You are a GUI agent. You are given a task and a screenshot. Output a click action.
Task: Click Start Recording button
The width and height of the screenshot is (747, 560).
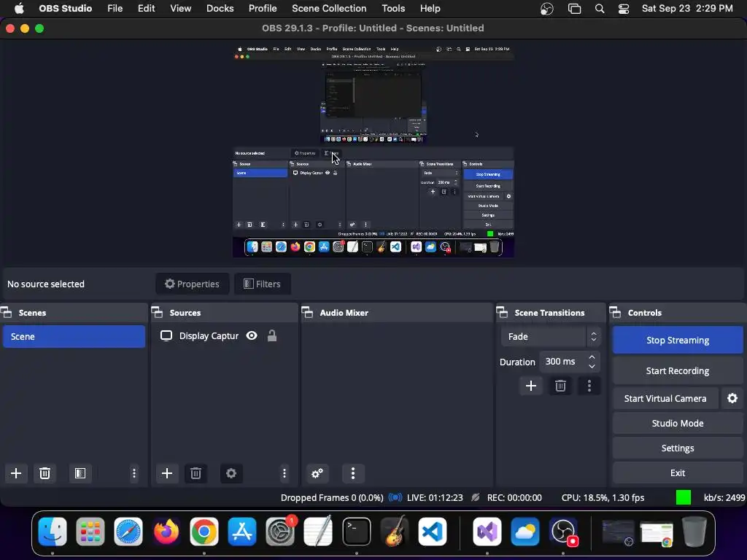coord(678,370)
